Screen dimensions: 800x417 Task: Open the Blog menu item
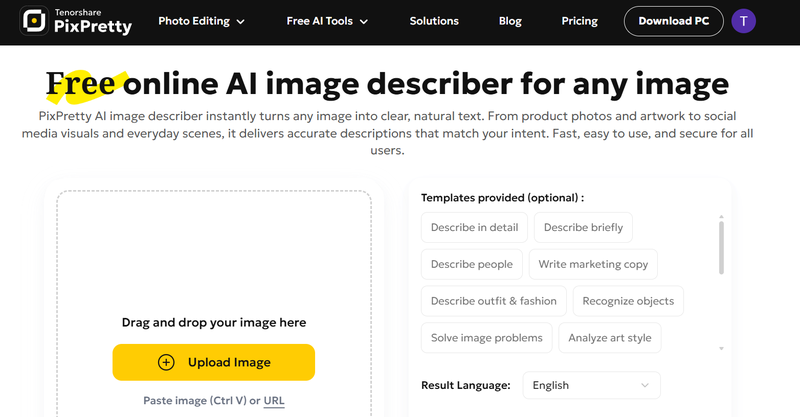point(508,21)
